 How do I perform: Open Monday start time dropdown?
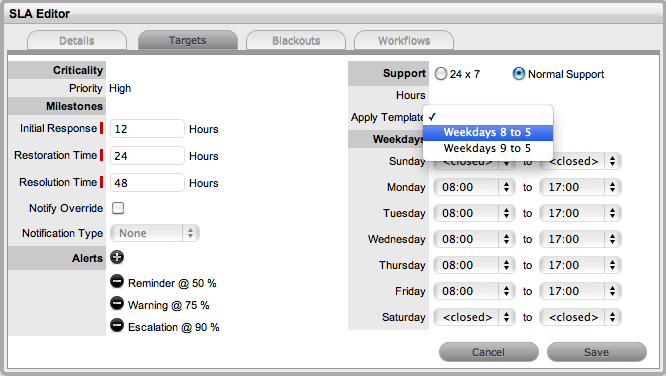(x=474, y=187)
